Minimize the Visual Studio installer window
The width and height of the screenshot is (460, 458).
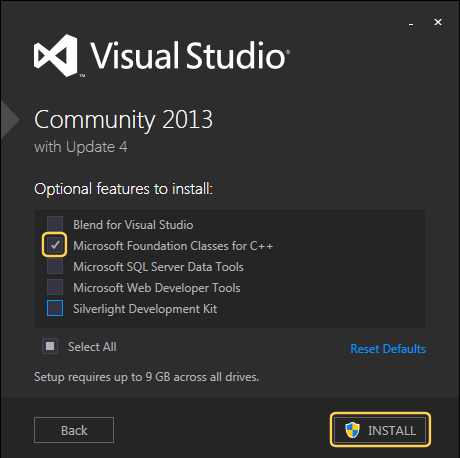click(411, 23)
